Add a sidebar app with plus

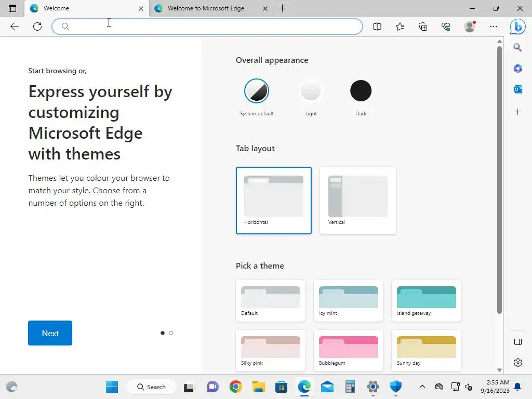[x=517, y=112]
